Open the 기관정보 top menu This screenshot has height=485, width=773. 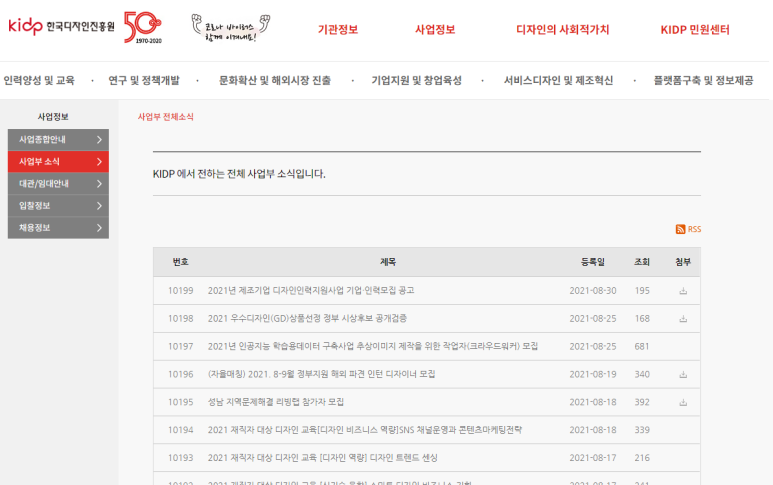[x=338, y=30]
